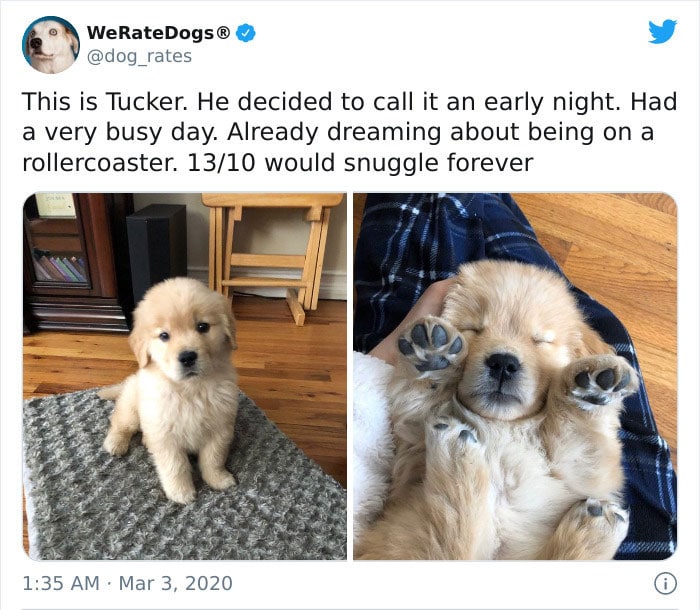Screen dimensions: 700x610
Task: Open the WeRateDogs profile avatar
Action: pyautogui.click(x=50, y=45)
